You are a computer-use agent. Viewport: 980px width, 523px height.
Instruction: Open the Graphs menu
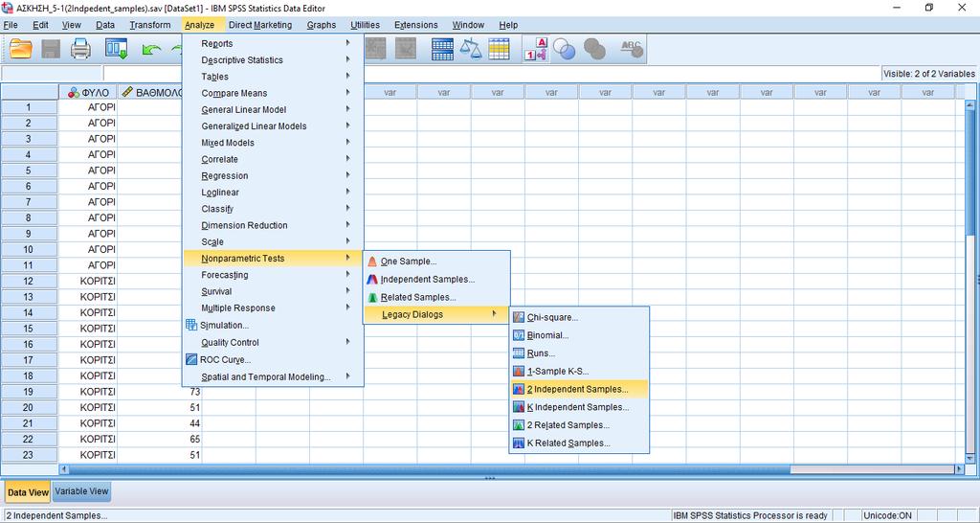[x=322, y=25]
